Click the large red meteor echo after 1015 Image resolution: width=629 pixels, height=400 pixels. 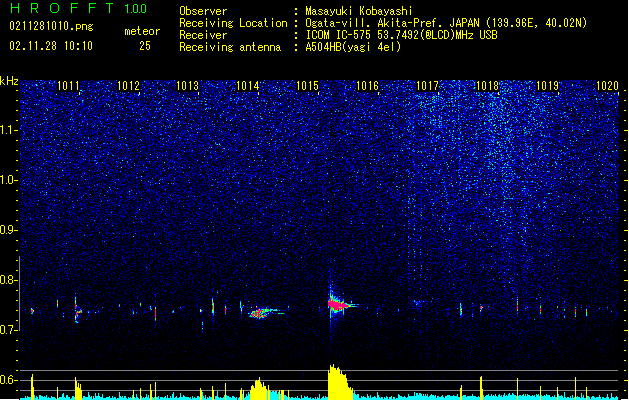pos(339,305)
